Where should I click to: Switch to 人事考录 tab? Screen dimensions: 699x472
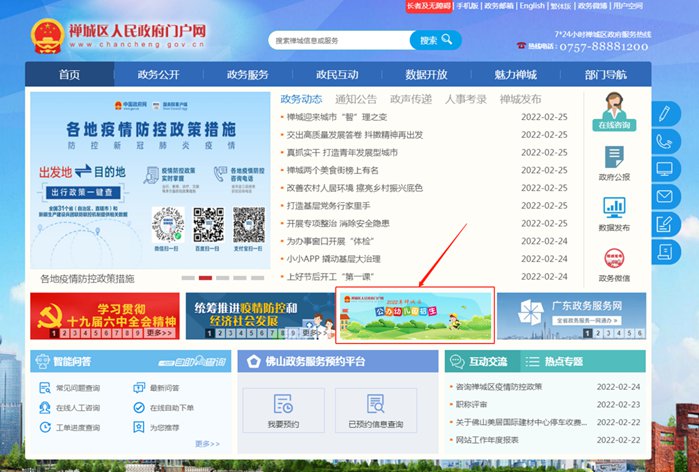pyautogui.click(x=466, y=99)
